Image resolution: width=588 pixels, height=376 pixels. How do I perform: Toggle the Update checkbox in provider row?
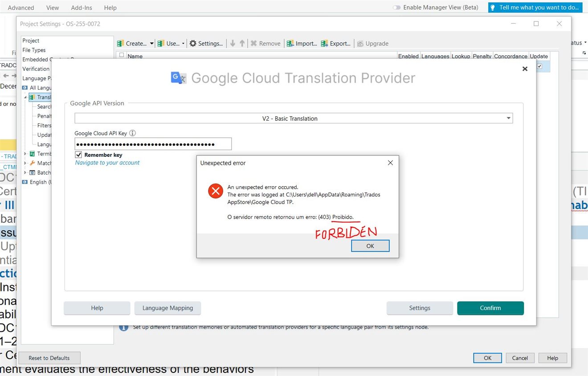pos(539,66)
